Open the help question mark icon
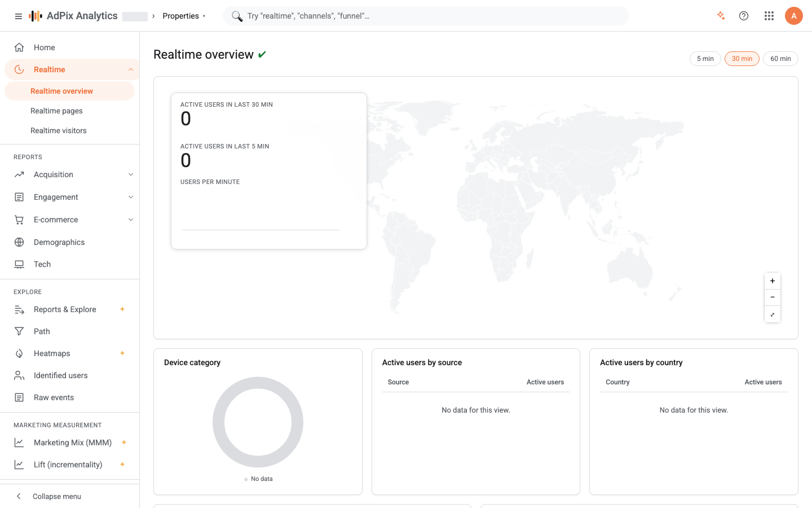812x508 pixels. pos(744,16)
